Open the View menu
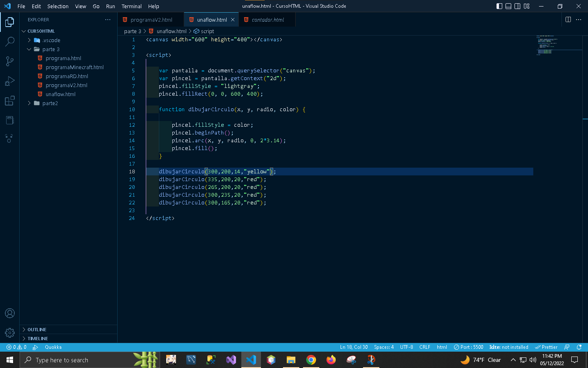The image size is (588, 368). tap(80, 6)
